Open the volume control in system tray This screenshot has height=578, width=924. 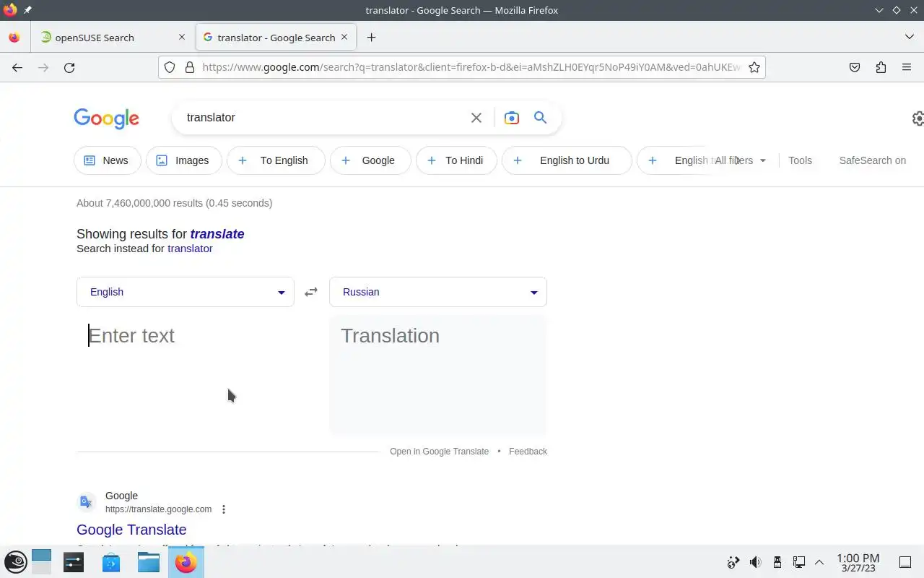(x=755, y=562)
